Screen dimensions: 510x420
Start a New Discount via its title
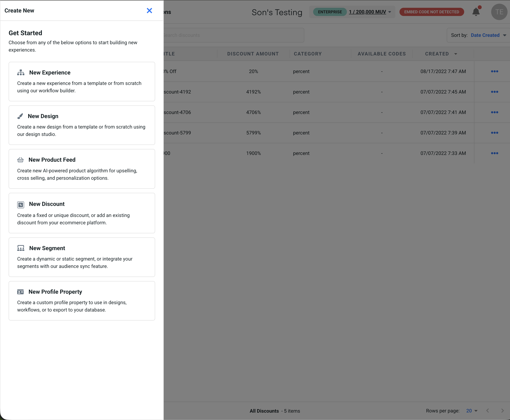[47, 204]
